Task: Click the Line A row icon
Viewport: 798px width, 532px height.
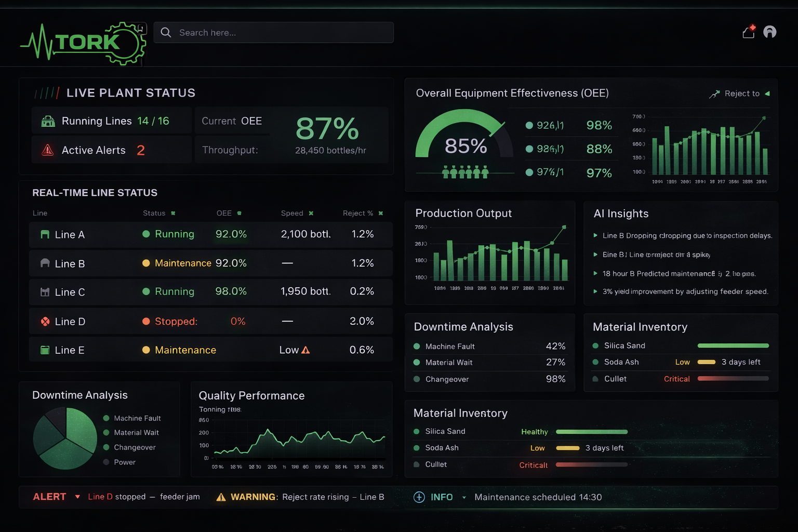Action: pos(45,234)
